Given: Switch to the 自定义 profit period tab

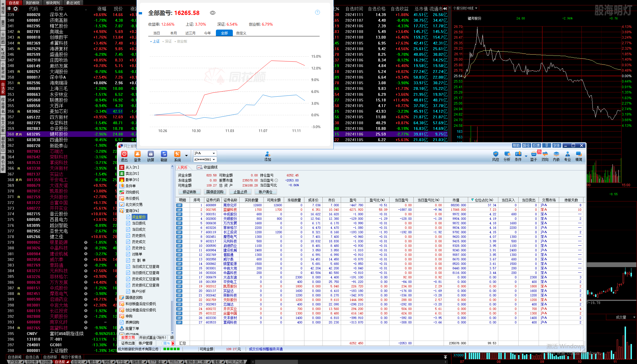Looking at the screenshot, I should [x=241, y=33].
